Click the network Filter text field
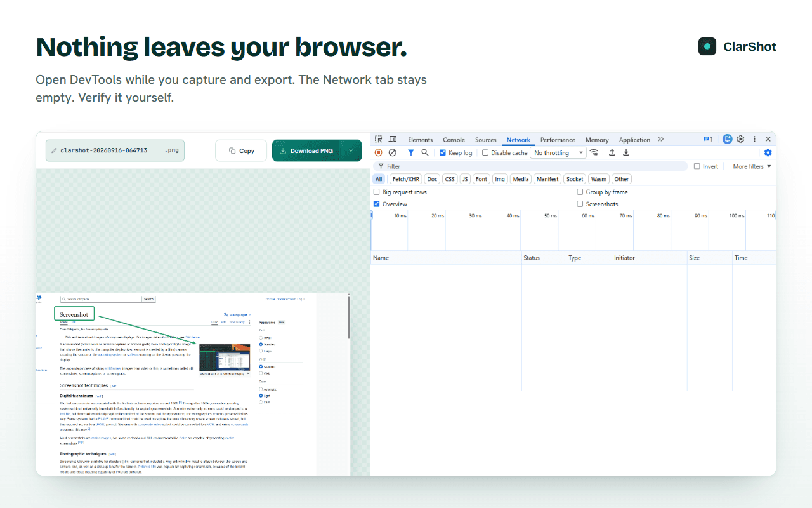Screen dimensions: 812x508 pos(531,166)
